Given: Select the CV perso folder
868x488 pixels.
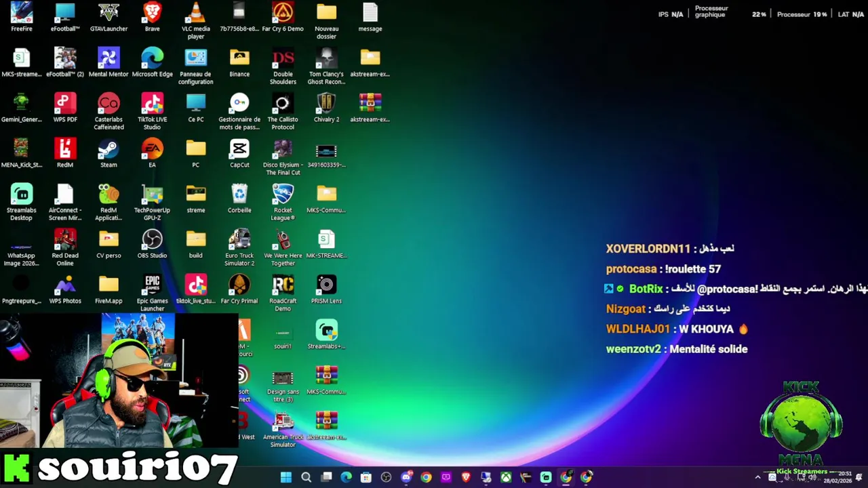Looking at the screenshot, I should (108, 244).
